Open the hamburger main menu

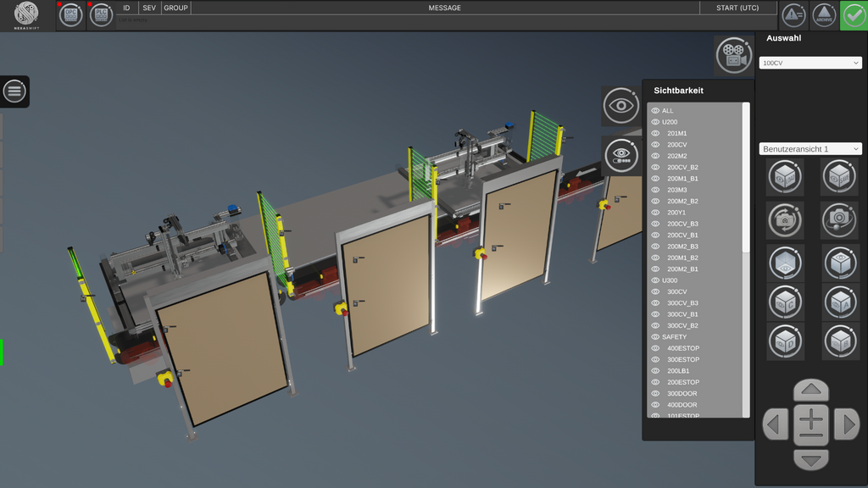14,91
